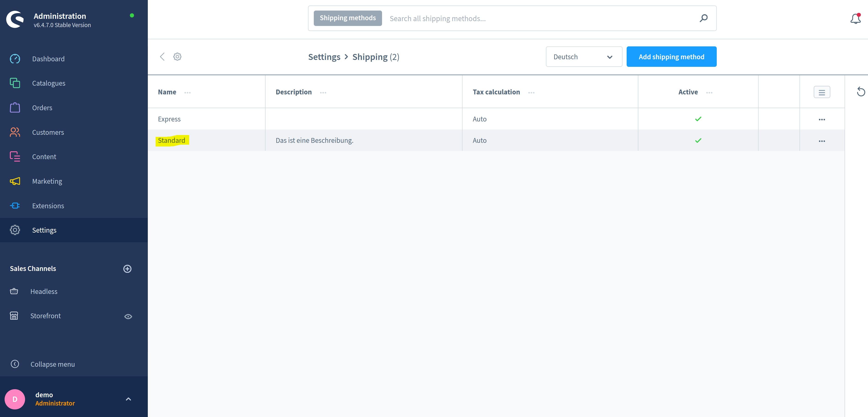Open Extensions menu label

[x=48, y=206]
